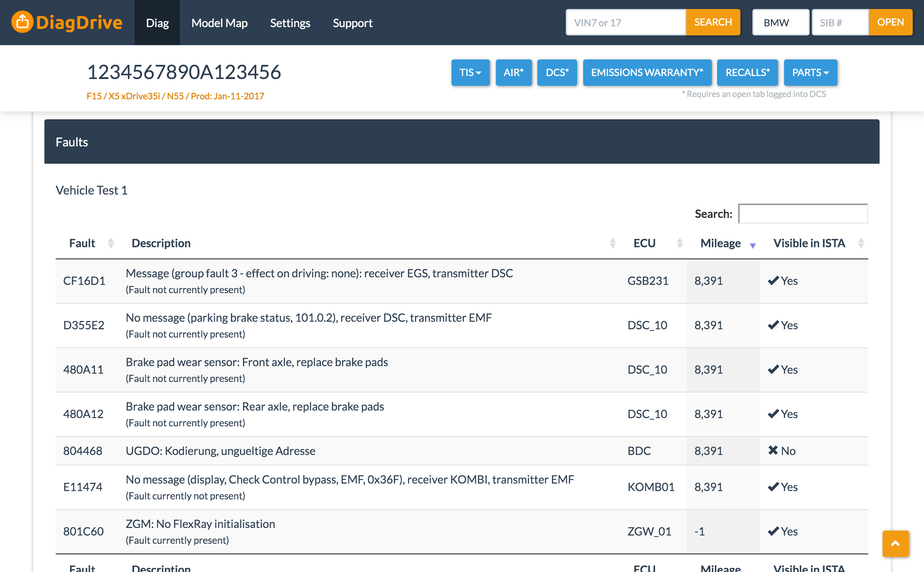Click the scroll-to-top arrow button

click(895, 543)
